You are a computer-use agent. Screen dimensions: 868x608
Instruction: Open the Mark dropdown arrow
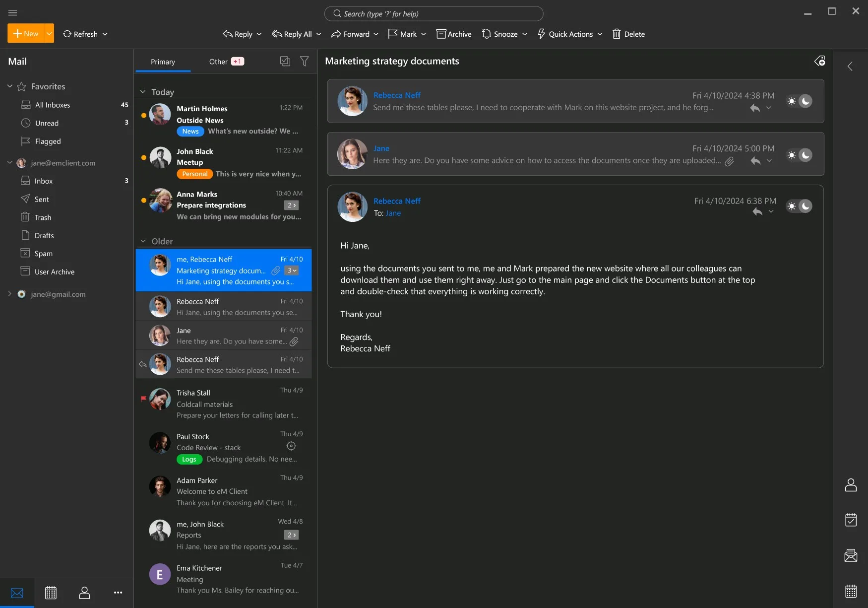424,34
